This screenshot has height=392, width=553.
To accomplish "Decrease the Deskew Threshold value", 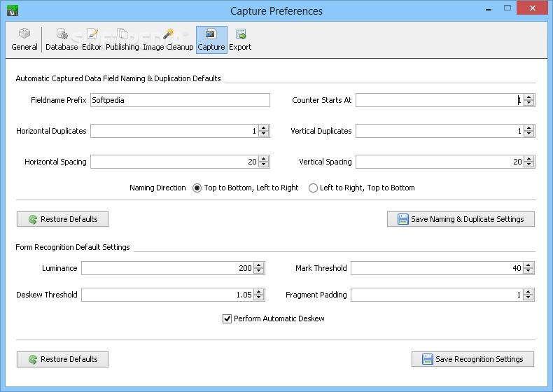I will coord(258,297).
